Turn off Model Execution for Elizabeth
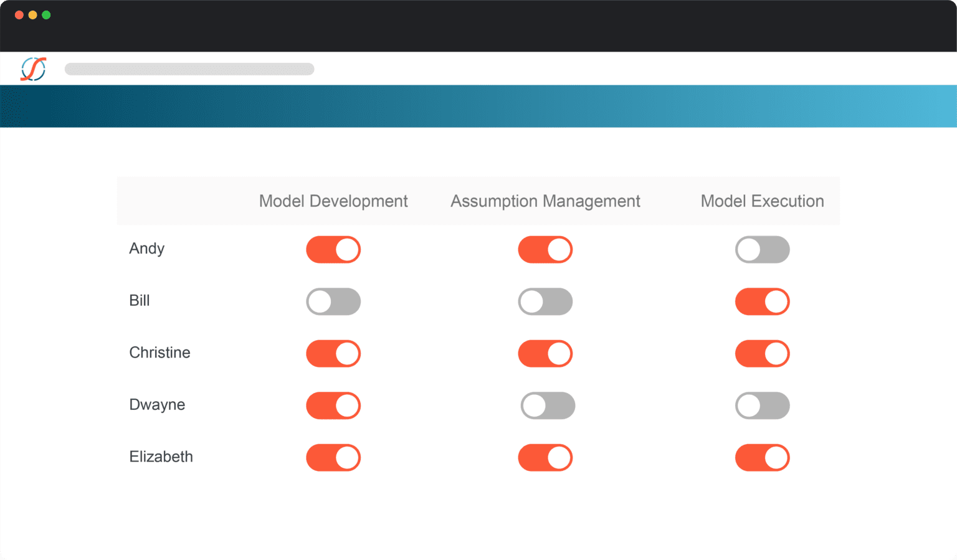Viewport: 957px width, 560px height. click(762, 457)
